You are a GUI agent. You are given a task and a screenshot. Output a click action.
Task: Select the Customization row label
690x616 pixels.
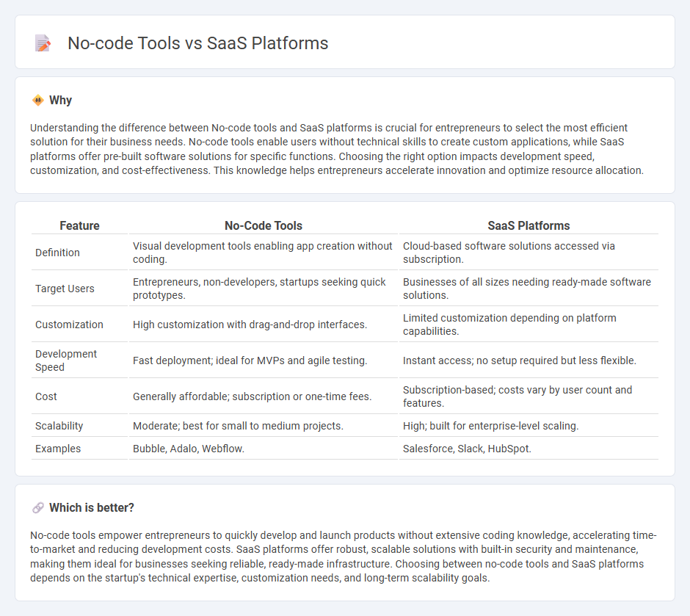coord(69,325)
